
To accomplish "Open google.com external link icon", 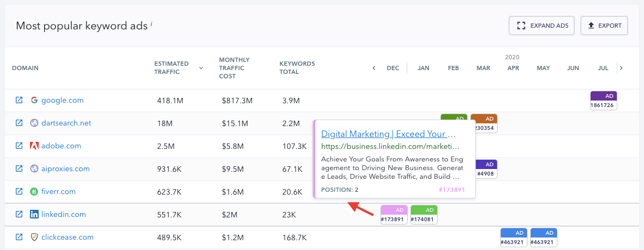I will click(x=19, y=100).
